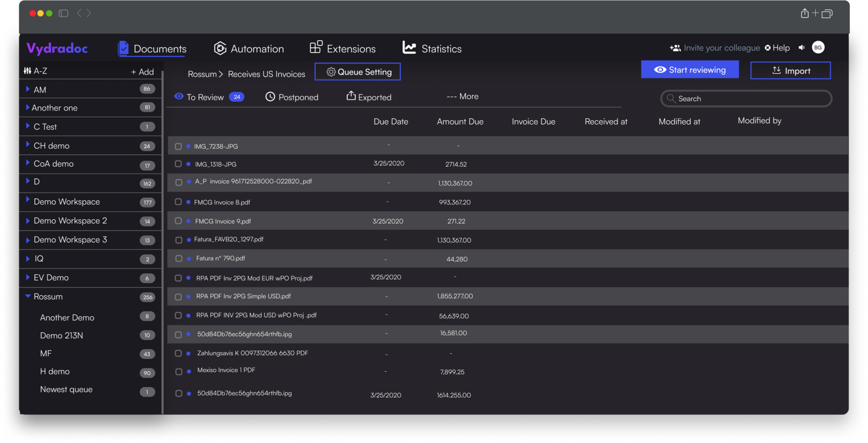Open the Statistics chart icon
Viewport: 868px width, 443px height.
[x=409, y=48]
